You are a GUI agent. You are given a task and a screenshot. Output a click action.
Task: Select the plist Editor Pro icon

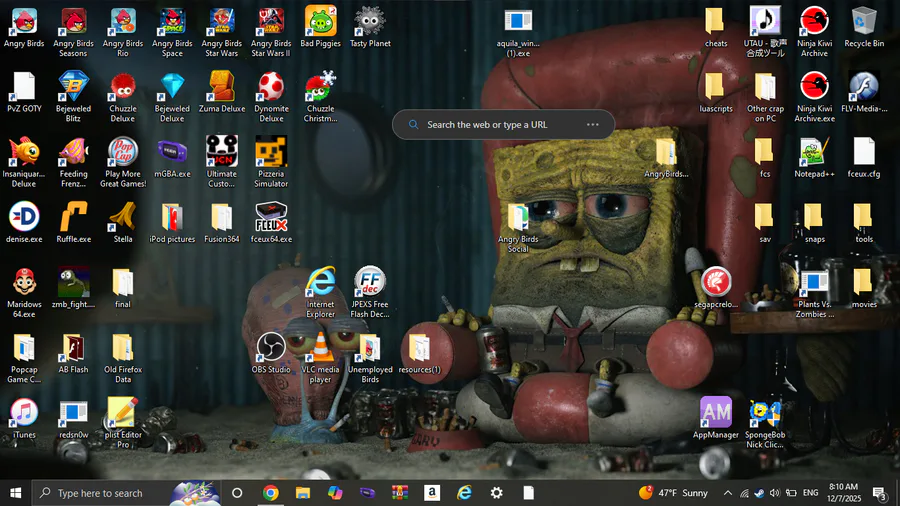coord(123,423)
